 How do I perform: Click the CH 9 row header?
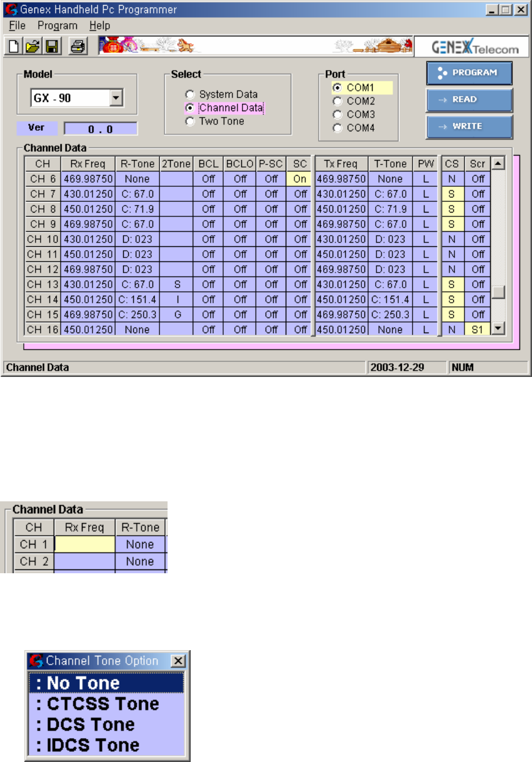point(43,224)
